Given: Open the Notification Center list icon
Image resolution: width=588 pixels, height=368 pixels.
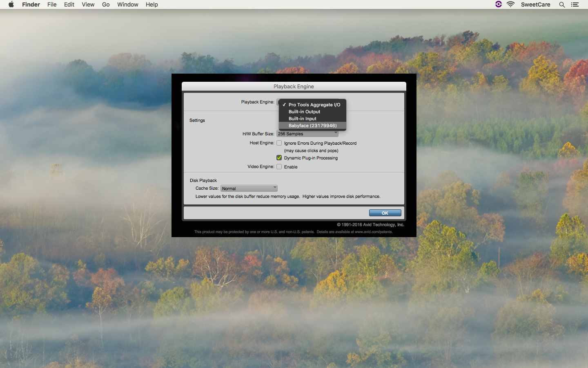Looking at the screenshot, I should coord(575,4).
